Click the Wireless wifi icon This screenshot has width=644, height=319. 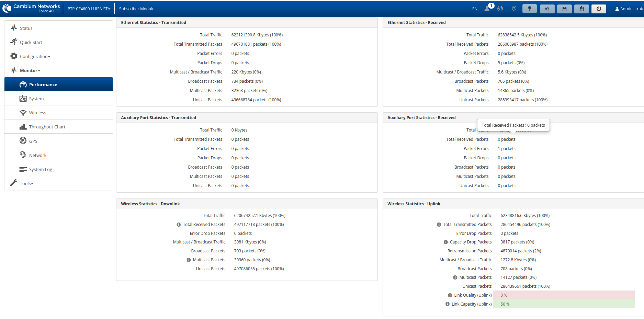tap(23, 113)
